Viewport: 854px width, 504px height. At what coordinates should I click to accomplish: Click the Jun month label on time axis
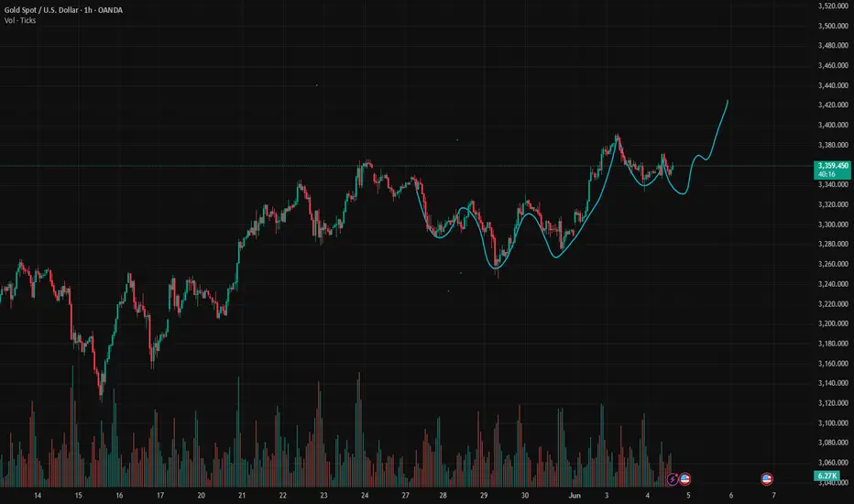(575, 495)
